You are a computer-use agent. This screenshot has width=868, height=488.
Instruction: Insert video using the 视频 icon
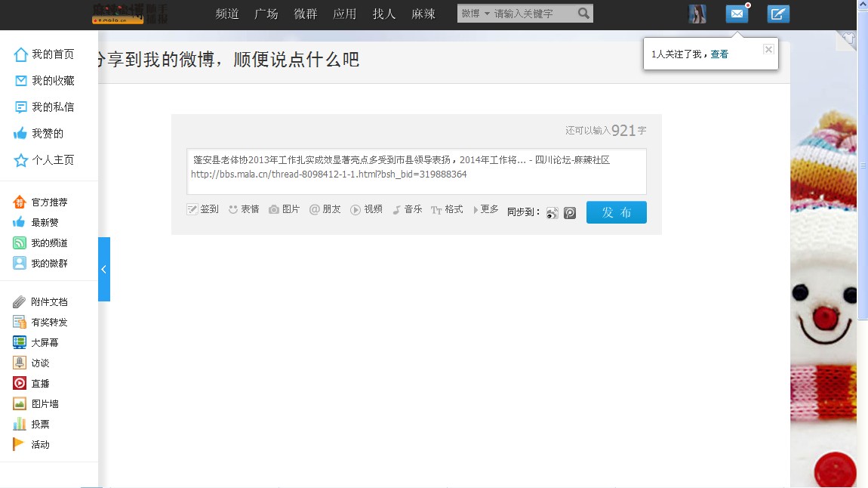[356, 209]
